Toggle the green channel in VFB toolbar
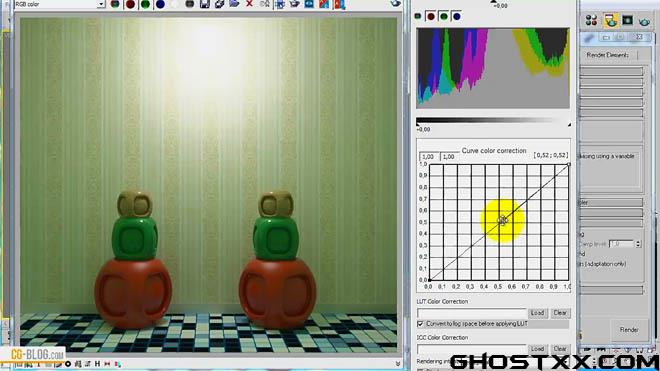Image resolution: width=660 pixels, height=371 pixels. coord(145,4)
